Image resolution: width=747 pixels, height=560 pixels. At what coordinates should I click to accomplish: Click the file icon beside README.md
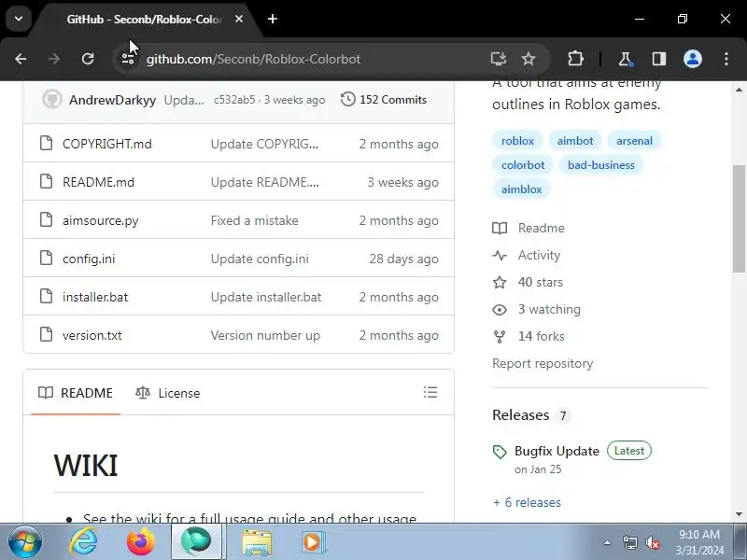pos(46,181)
